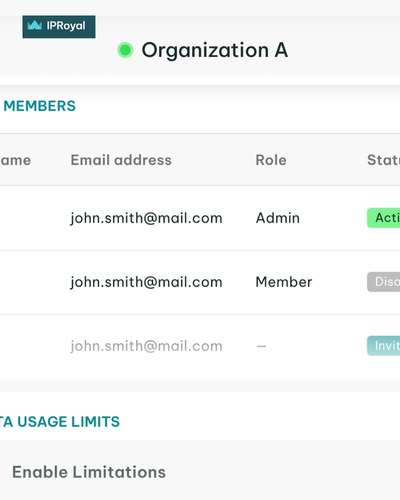Open the DATA USAGE LIMITS section heading
Image resolution: width=400 pixels, height=500 pixels.
point(59,422)
